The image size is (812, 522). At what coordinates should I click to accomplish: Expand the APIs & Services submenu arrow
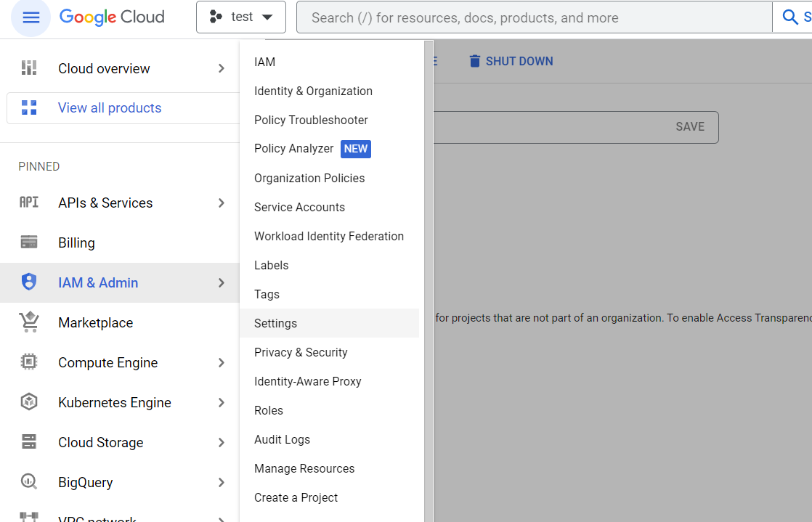coord(221,203)
